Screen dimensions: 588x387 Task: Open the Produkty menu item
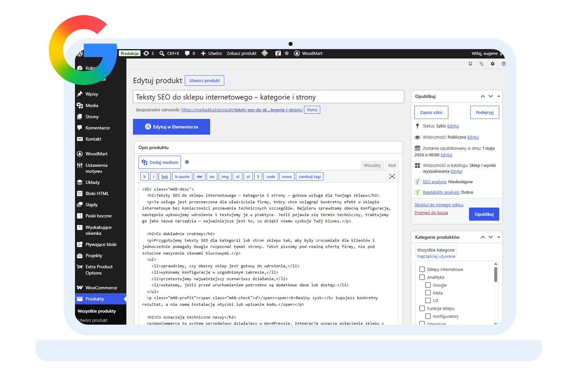[101, 299]
